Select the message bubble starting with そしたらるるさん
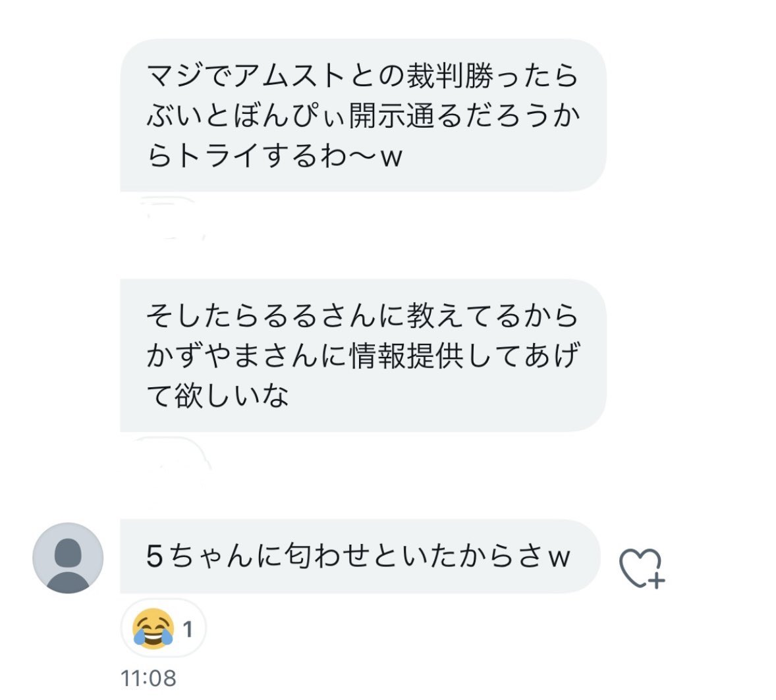This screenshot has width=776, height=700. click(x=362, y=356)
